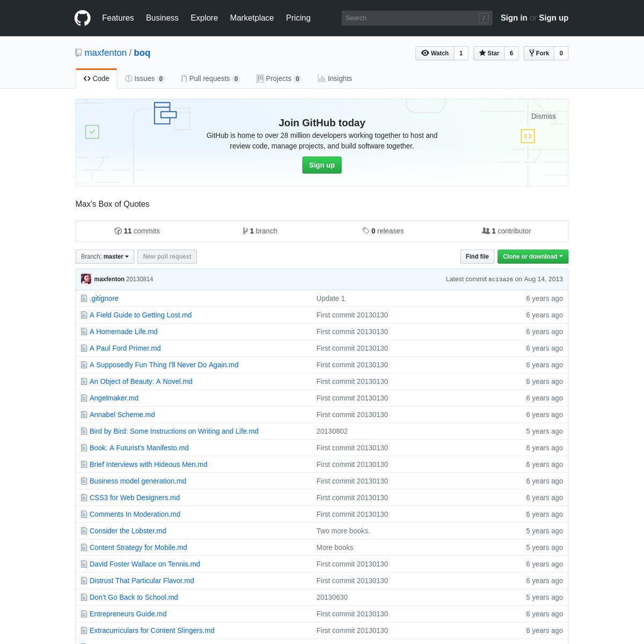Open the Pull requests tab
This screenshot has height=644, width=644.
pos(210,78)
